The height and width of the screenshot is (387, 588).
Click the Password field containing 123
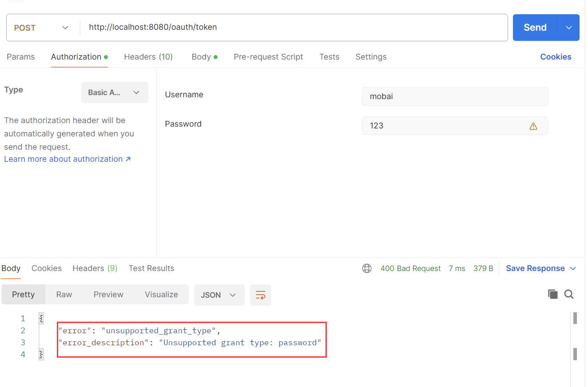pos(455,126)
